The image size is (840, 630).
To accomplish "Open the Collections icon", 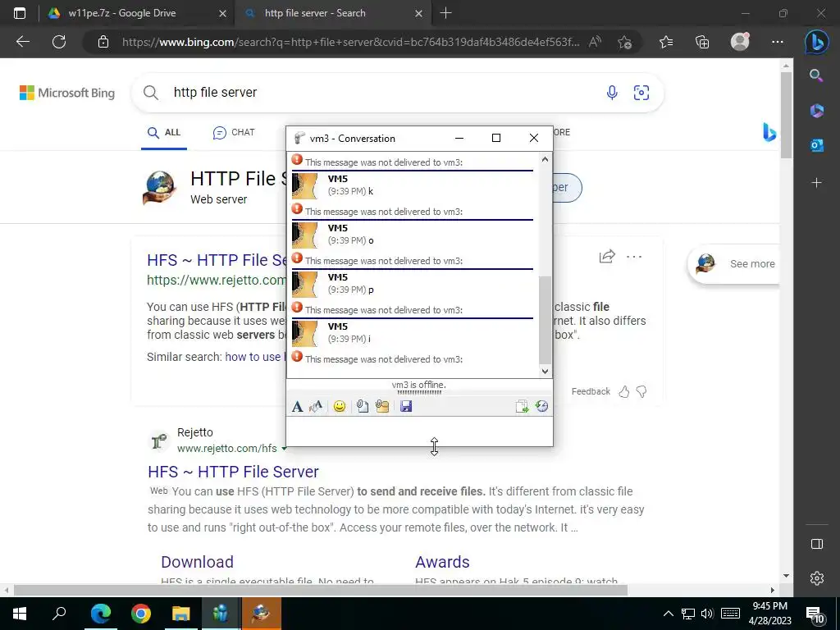I will (702, 42).
